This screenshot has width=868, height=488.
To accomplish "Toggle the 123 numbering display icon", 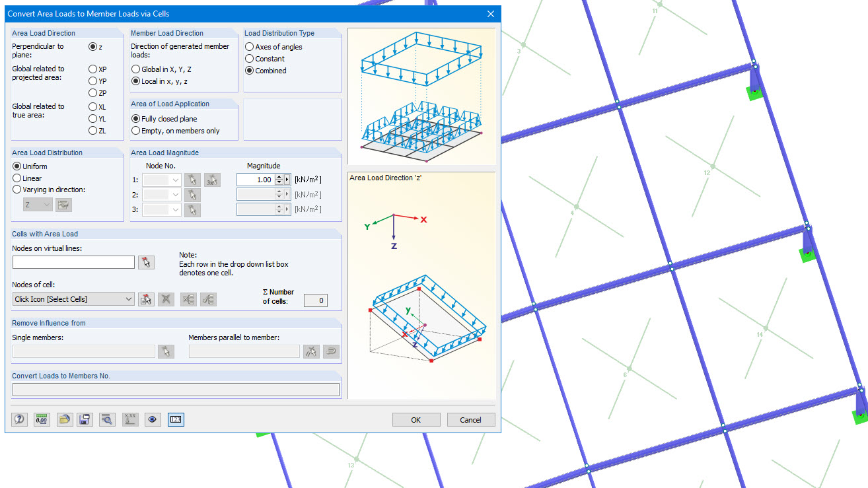I will coord(176,419).
